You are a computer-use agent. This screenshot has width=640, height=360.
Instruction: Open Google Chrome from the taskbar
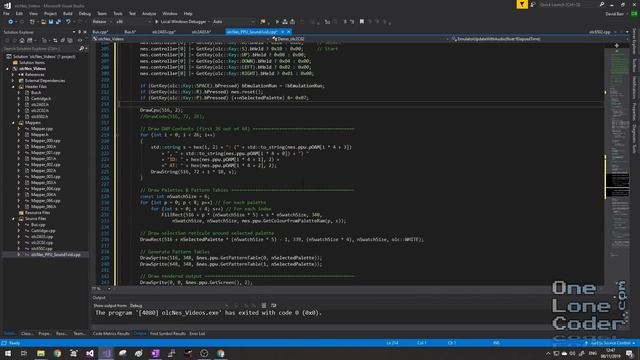point(57,353)
